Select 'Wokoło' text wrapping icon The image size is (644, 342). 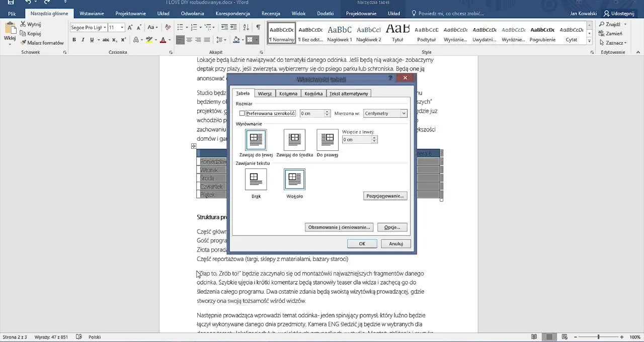(x=294, y=179)
